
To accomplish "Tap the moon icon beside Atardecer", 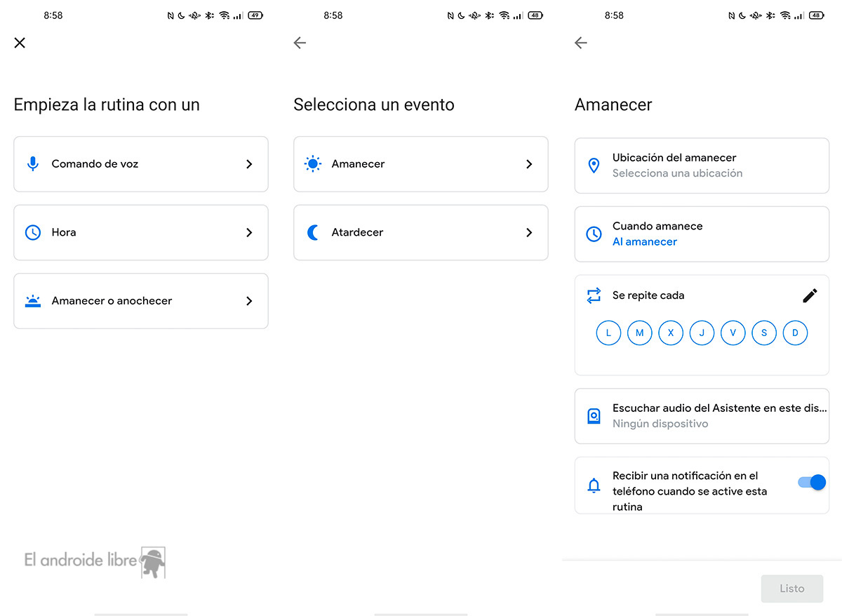I will click(x=313, y=232).
